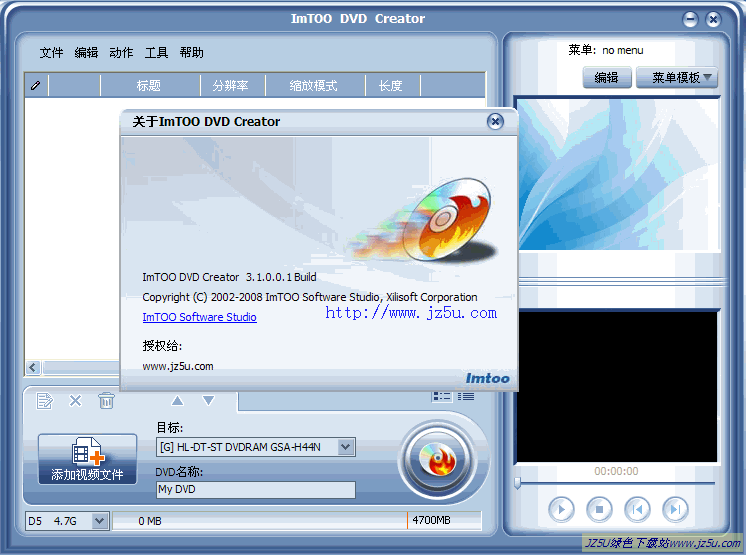Click the 4700MB capacity label
Image resolution: width=746 pixels, height=555 pixels.
[432, 520]
